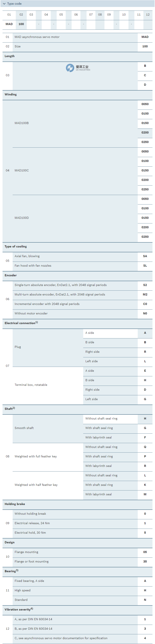Screen dimensions: 155x644
Task: Select flange or foot mounting 35
Action: pos(145,561)
